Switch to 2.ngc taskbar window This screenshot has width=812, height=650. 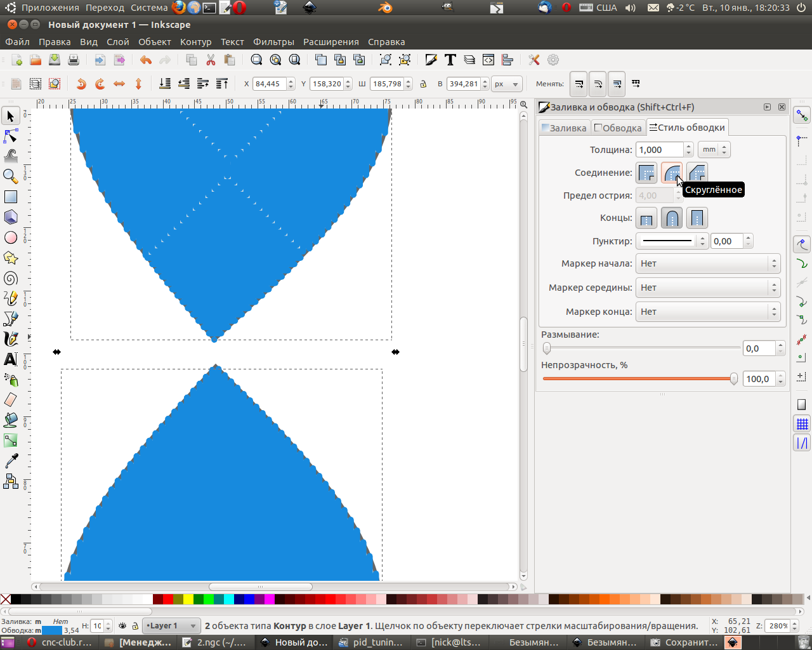pyautogui.click(x=214, y=642)
